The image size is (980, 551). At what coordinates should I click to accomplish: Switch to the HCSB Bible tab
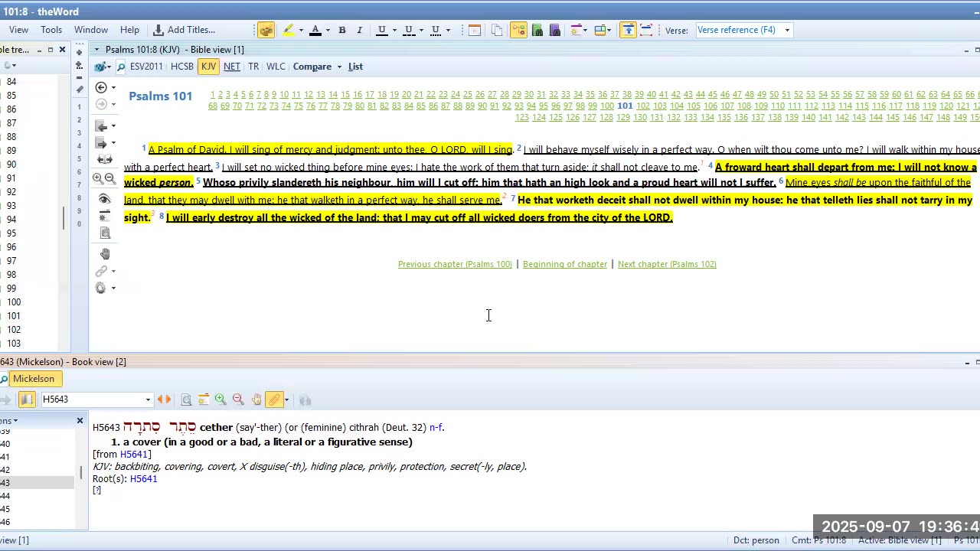point(182,67)
